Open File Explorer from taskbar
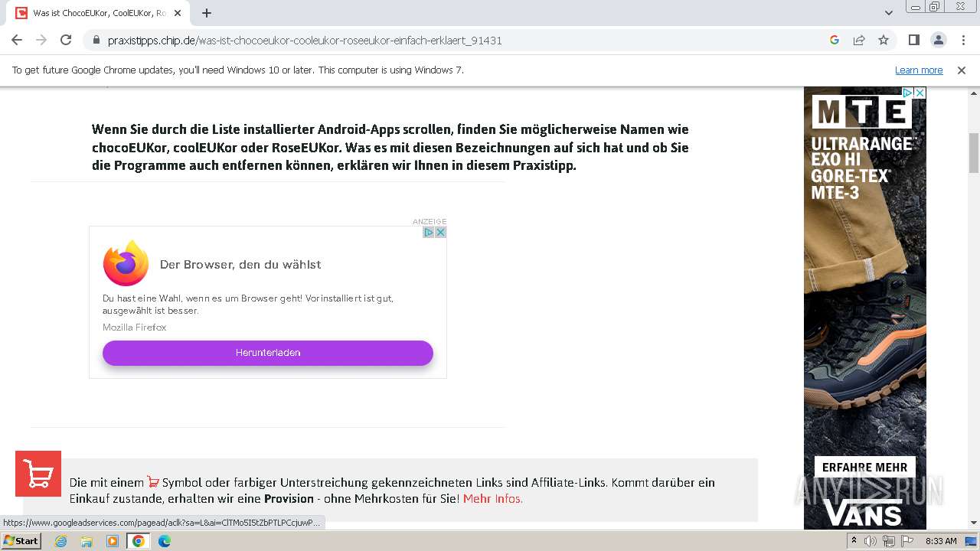980x551 pixels. pyautogui.click(x=87, y=541)
